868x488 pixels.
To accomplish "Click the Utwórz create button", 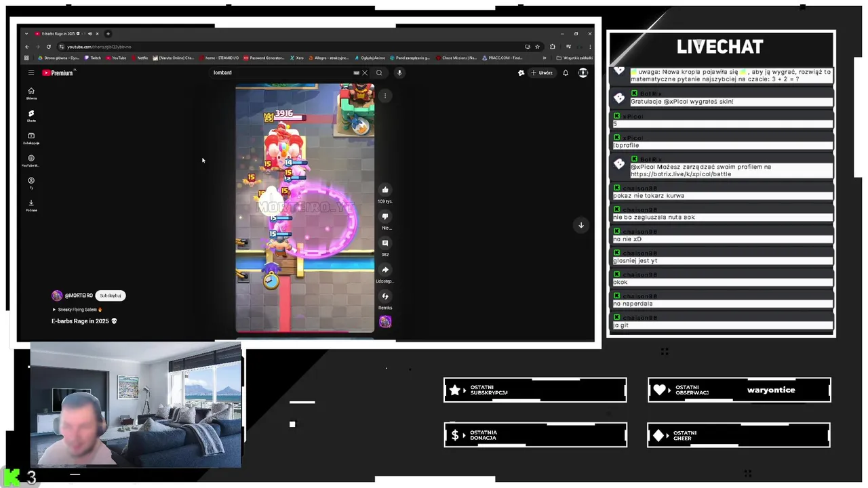I will click(x=542, y=73).
